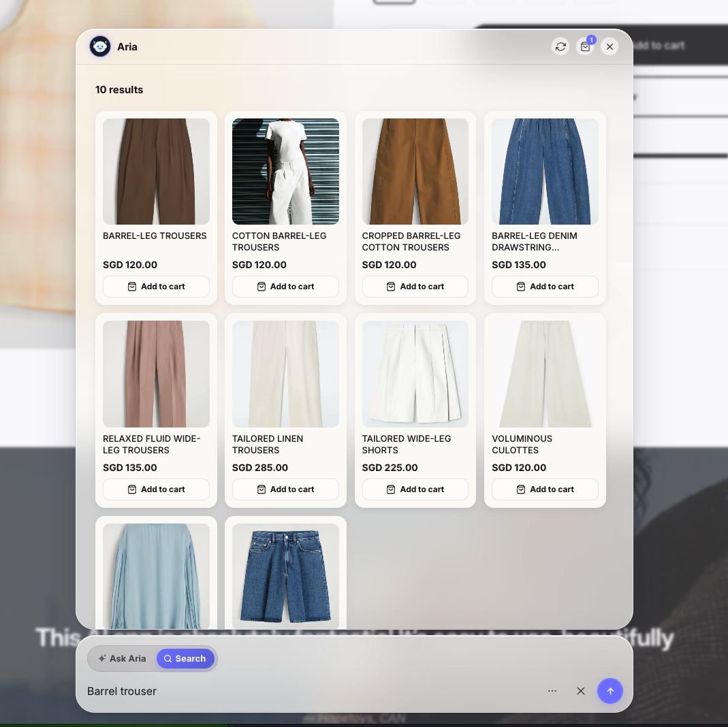Add Barrel-Leg Denim Drawstring to cart
This screenshot has height=727, width=728.
(x=545, y=287)
